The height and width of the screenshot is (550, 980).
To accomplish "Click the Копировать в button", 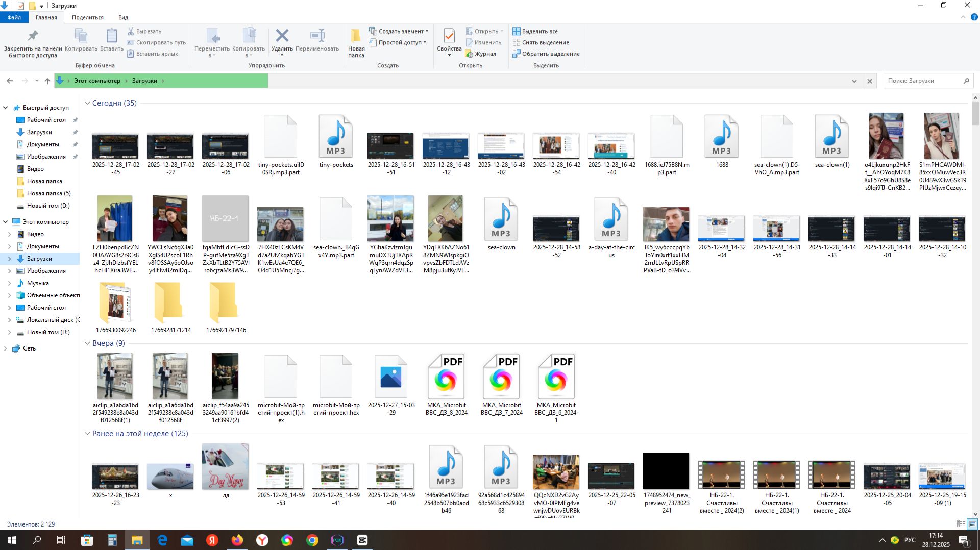I will 249,43.
